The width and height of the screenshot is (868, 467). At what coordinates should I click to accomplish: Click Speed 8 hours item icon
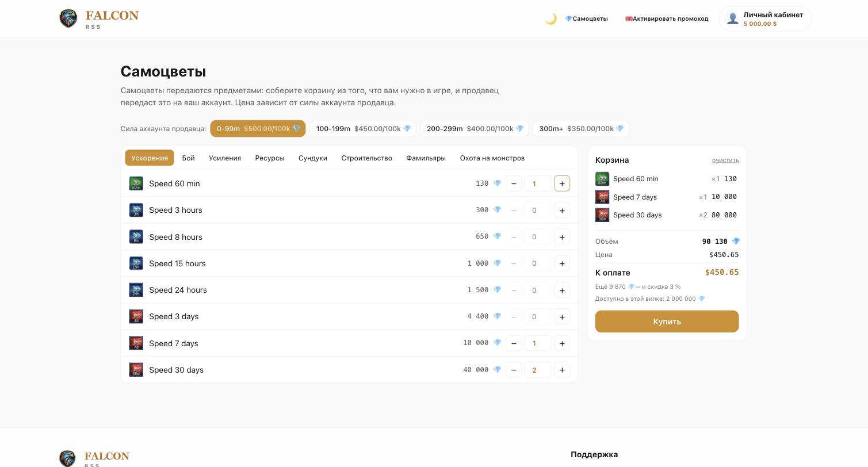pyautogui.click(x=136, y=237)
